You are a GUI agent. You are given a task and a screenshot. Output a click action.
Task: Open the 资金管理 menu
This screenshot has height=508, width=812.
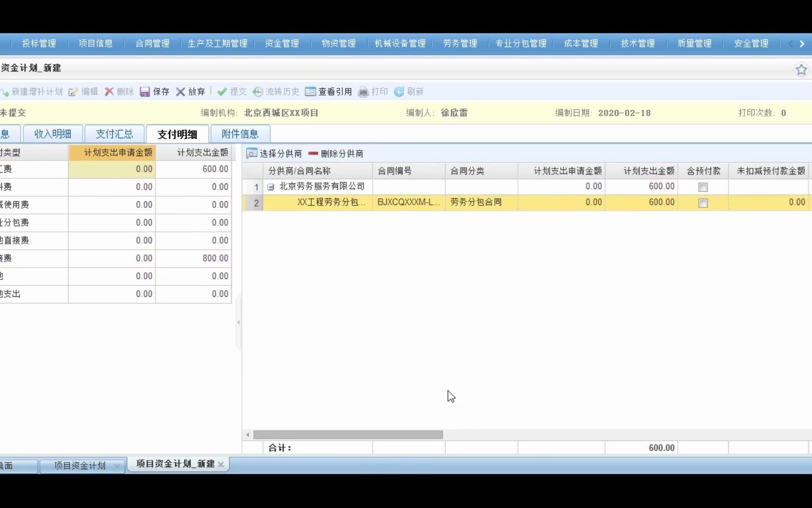click(282, 43)
